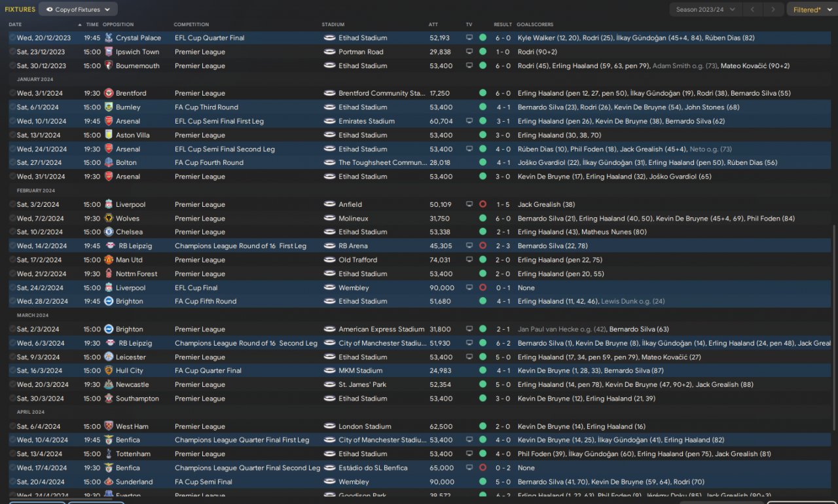Sort by the Opposition column header
Viewport: 838px width, 504px height.
point(118,25)
